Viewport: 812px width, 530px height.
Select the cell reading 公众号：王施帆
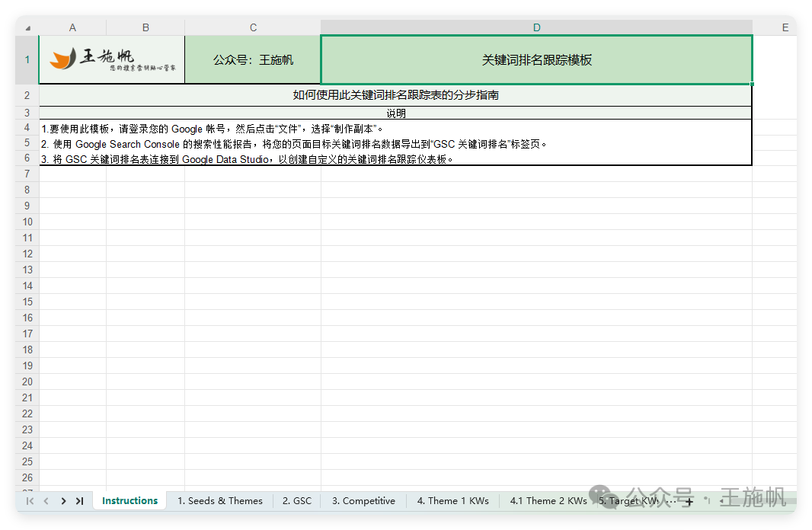[x=253, y=59]
